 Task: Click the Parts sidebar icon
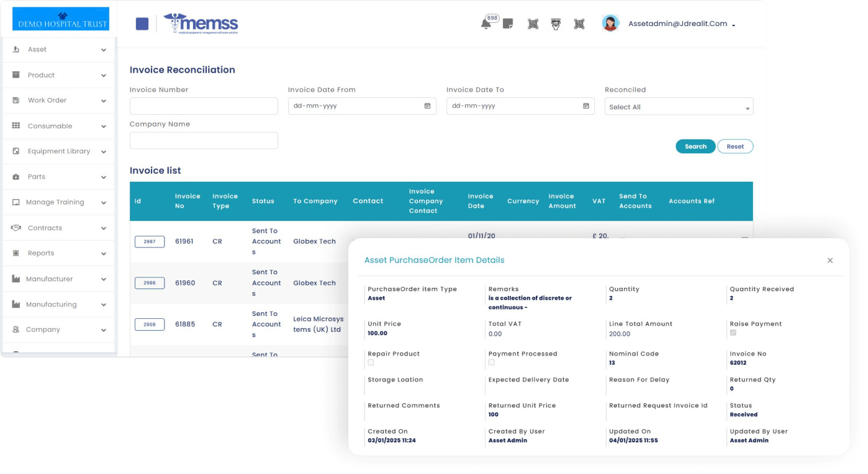tap(16, 177)
